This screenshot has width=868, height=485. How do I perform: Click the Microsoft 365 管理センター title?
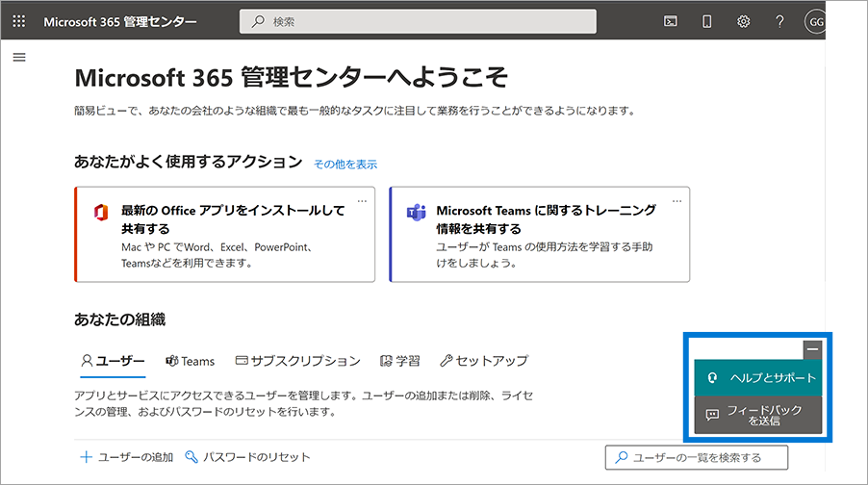tap(120, 21)
